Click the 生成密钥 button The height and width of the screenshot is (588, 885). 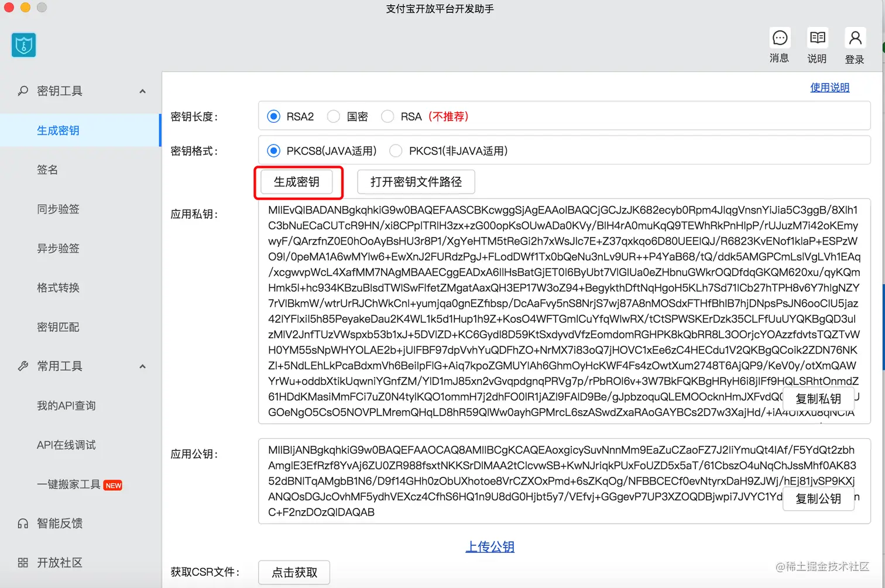297,182
